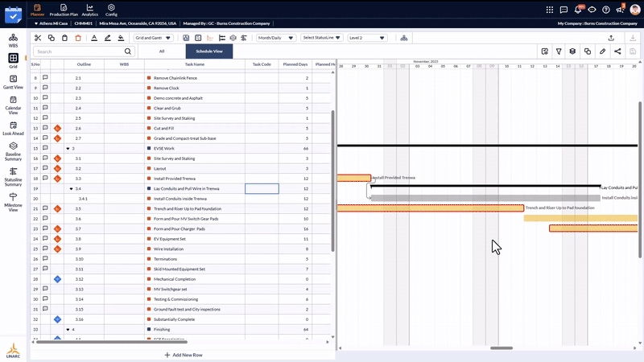Click the Task Name column header

[195, 64]
